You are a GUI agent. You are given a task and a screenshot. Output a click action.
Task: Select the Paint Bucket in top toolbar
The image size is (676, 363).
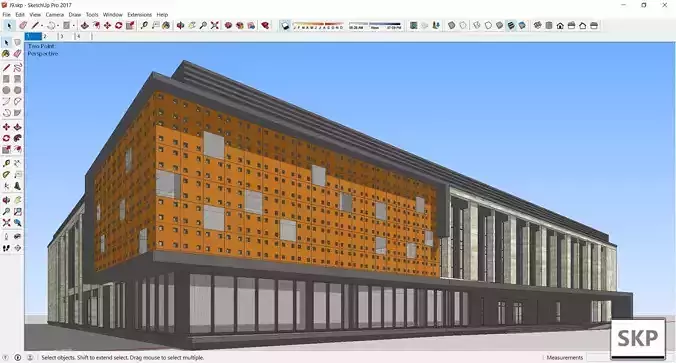[166, 25]
